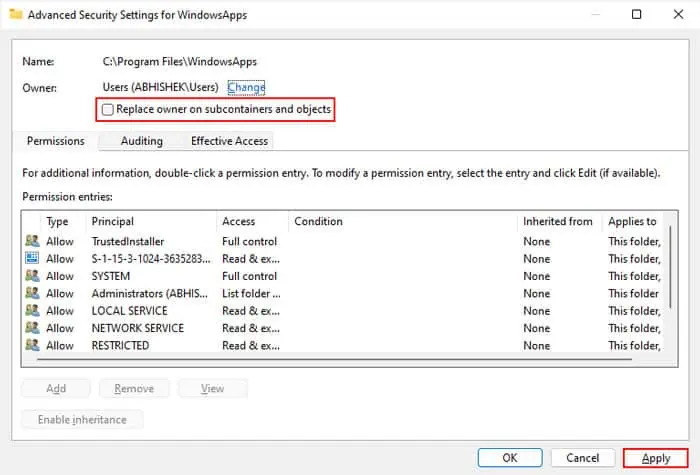Viewport: 700px width, 475px height.
Task: Click None inherited value in TrustedInstaller row
Action: (537, 242)
